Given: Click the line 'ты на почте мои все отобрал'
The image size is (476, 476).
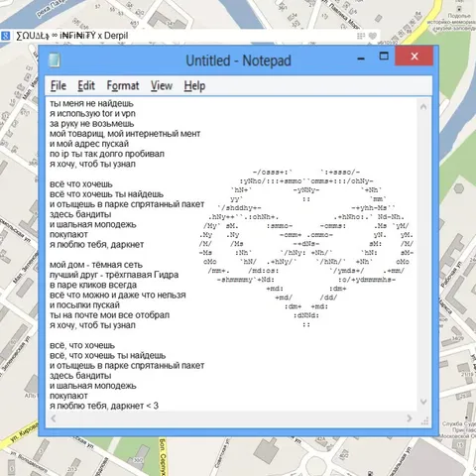Looking at the screenshot, I should tap(109, 315).
